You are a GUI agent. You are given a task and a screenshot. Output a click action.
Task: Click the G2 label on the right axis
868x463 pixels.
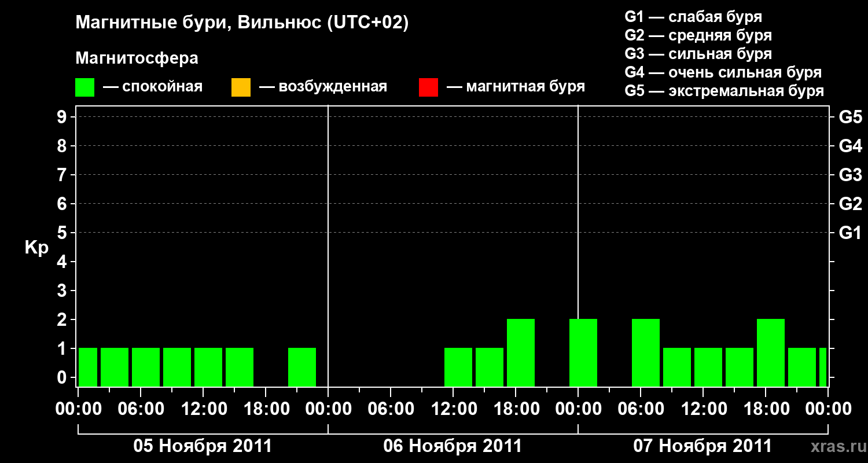[850, 204]
